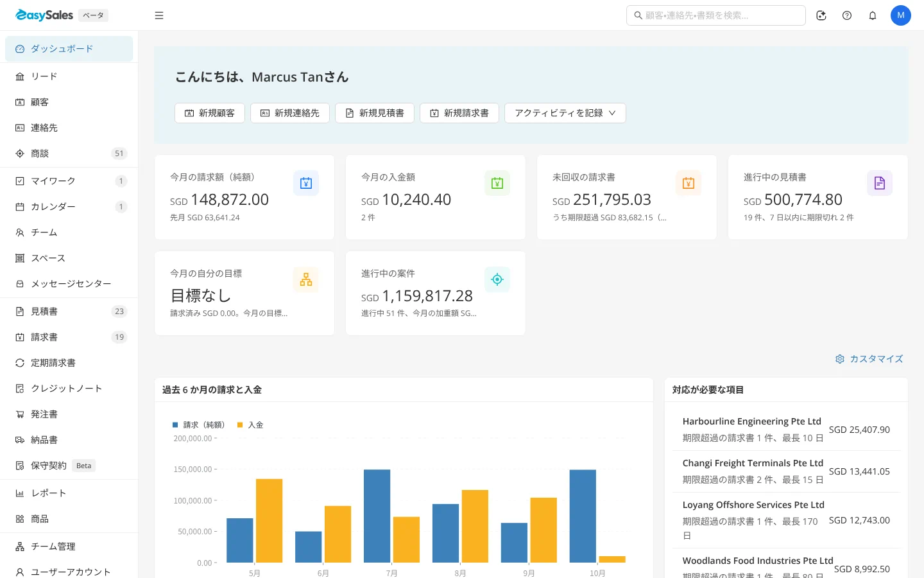
Task: Click the search magnifier icon
Action: (x=638, y=15)
